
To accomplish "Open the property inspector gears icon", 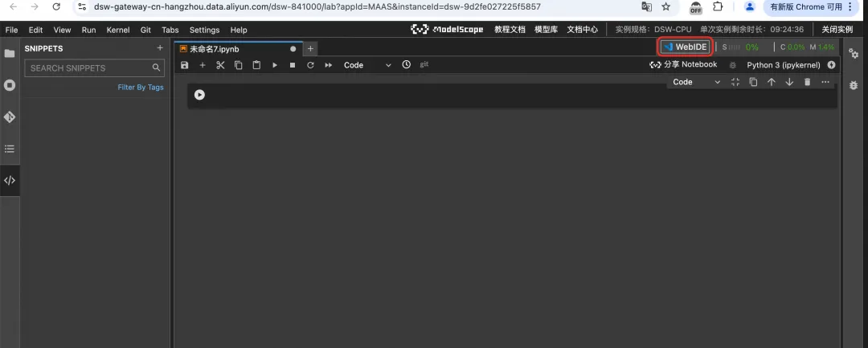I will (854, 53).
